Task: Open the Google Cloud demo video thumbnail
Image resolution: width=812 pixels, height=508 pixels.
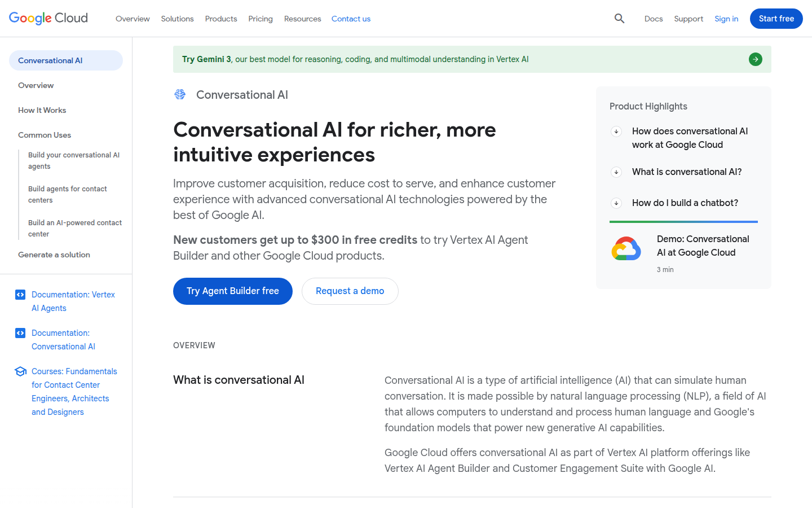Action: coord(626,249)
